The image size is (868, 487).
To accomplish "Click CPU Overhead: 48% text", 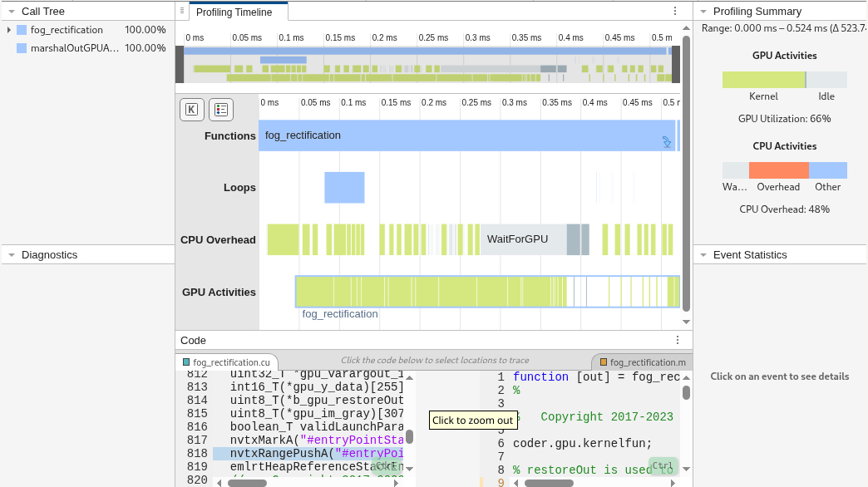I will point(784,209).
